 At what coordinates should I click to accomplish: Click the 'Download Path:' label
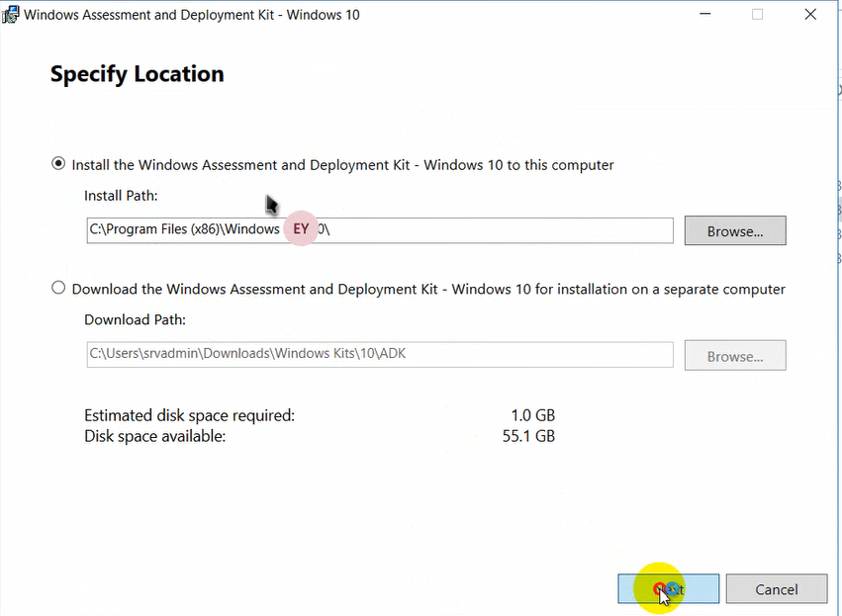click(135, 319)
